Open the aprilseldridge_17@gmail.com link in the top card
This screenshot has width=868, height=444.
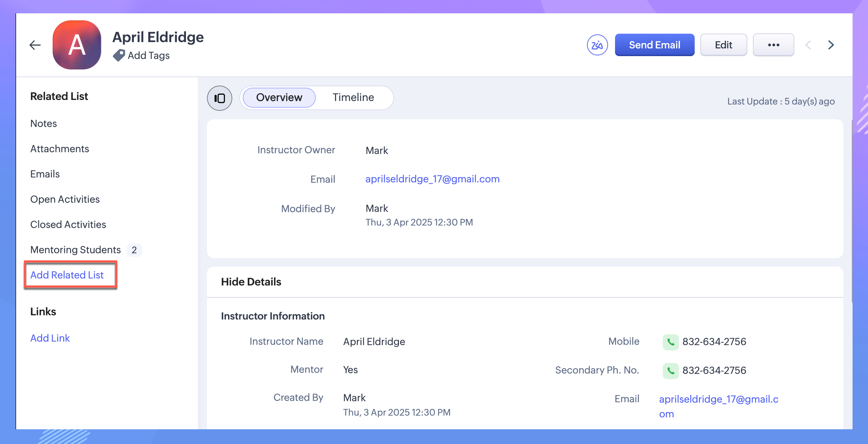click(x=432, y=179)
